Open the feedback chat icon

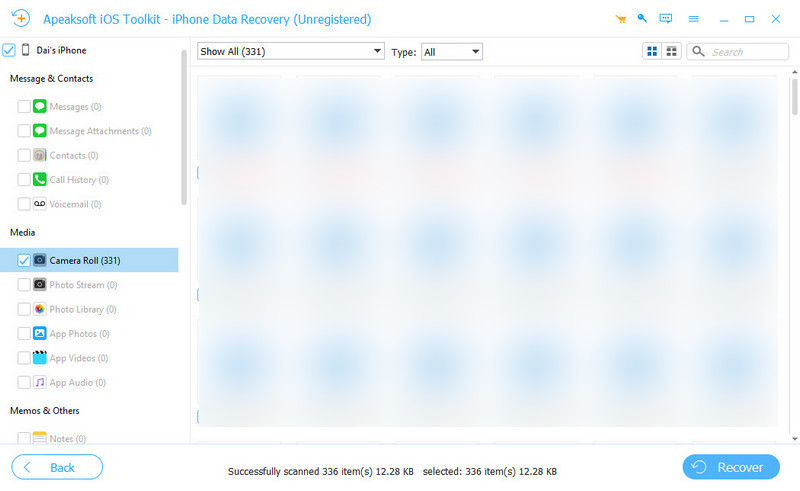point(665,19)
